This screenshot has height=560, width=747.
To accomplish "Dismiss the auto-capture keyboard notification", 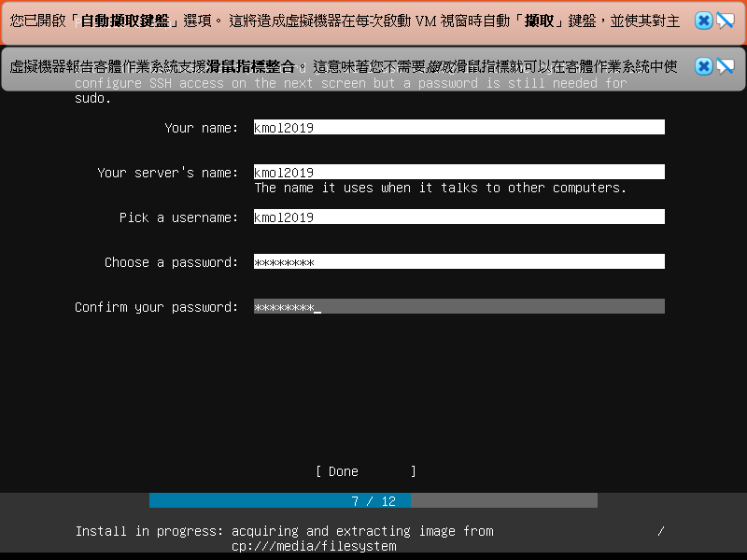I will coord(703,21).
